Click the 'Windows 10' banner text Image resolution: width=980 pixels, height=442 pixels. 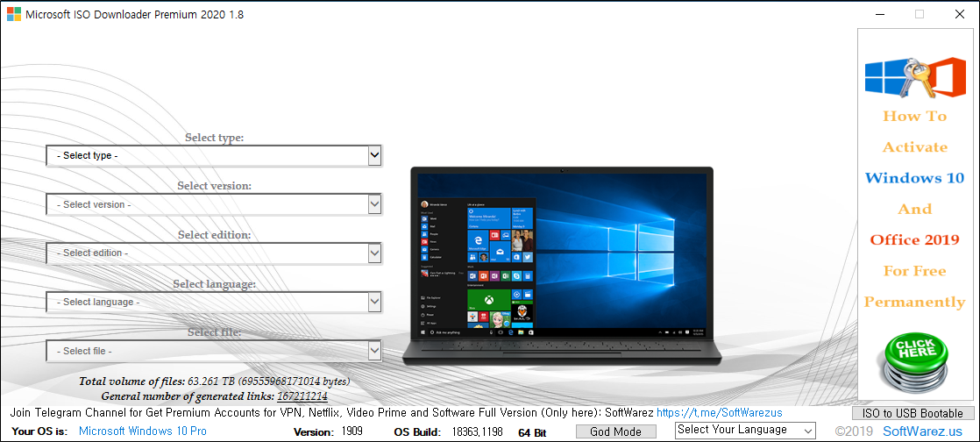pos(914,177)
